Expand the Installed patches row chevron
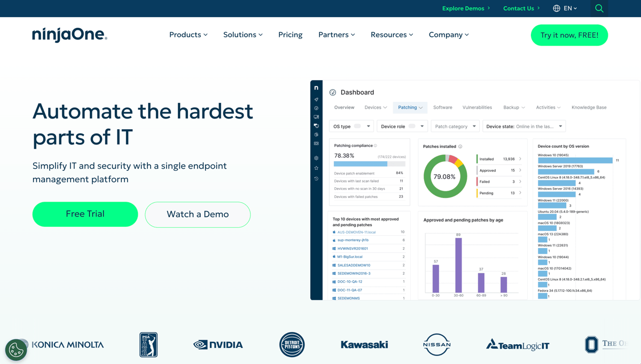The image size is (641, 364). [x=520, y=159]
